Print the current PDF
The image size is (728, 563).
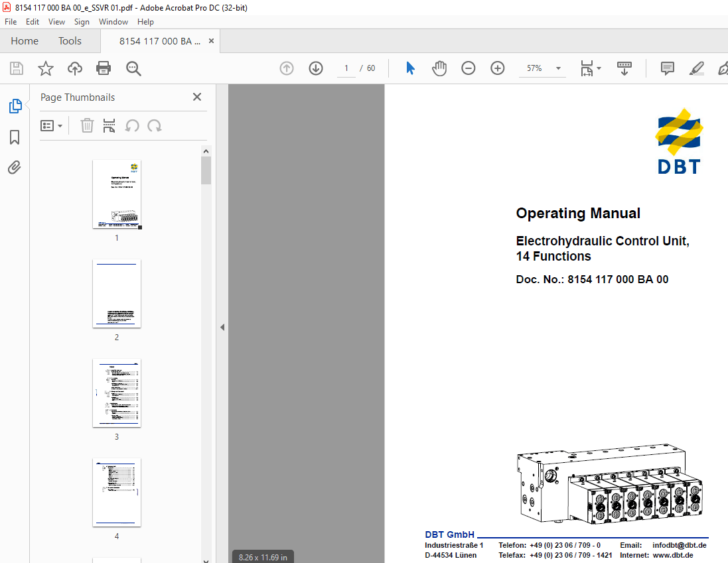click(104, 68)
